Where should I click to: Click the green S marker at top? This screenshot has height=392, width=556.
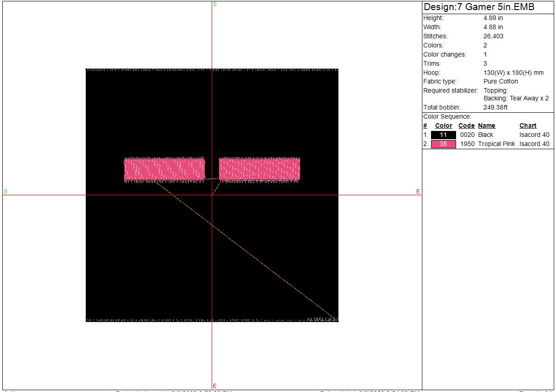point(215,4)
